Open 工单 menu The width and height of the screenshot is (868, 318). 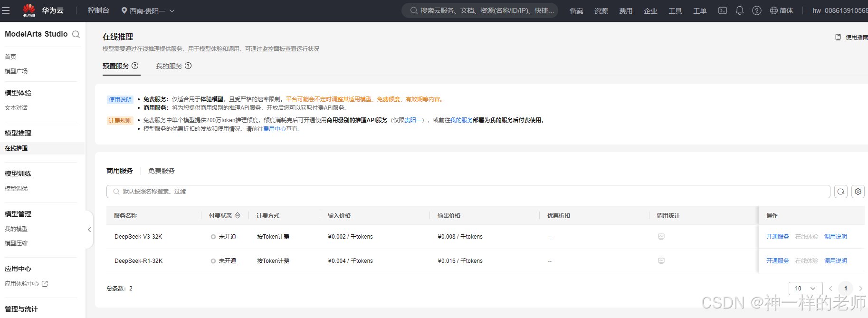700,11
